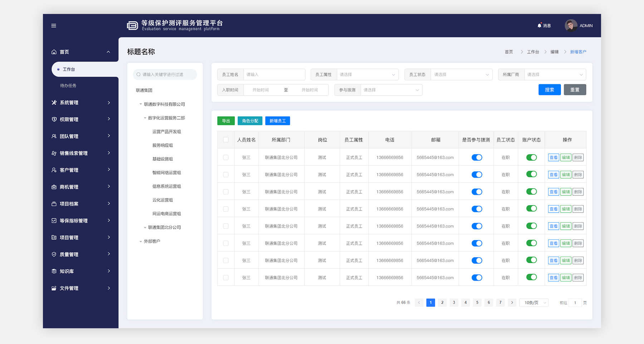This screenshot has width=644, height=344.
Task: Click the 权限管理 shield icon
Action: [54, 119]
